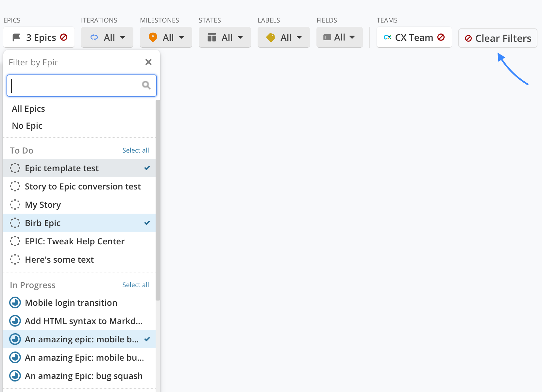Image resolution: width=542 pixels, height=392 pixels.
Task: Click the My Story dashed-circle state icon
Action: [15, 204]
